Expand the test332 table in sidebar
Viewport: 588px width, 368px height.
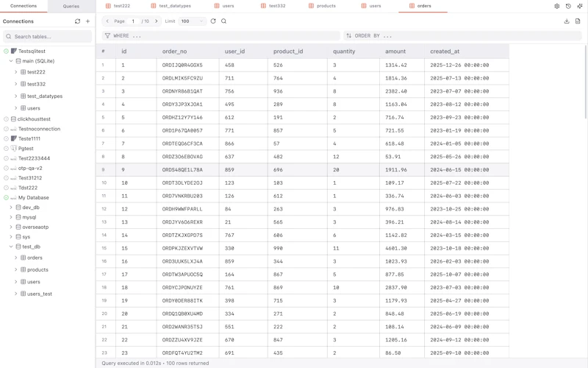click(x=15, y=84)
